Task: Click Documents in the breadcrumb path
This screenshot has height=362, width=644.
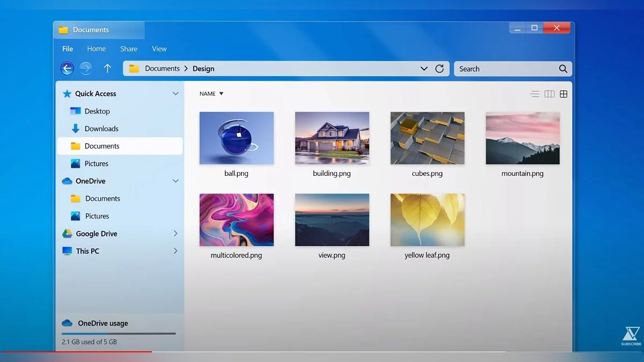Action: tap(162, 69)
